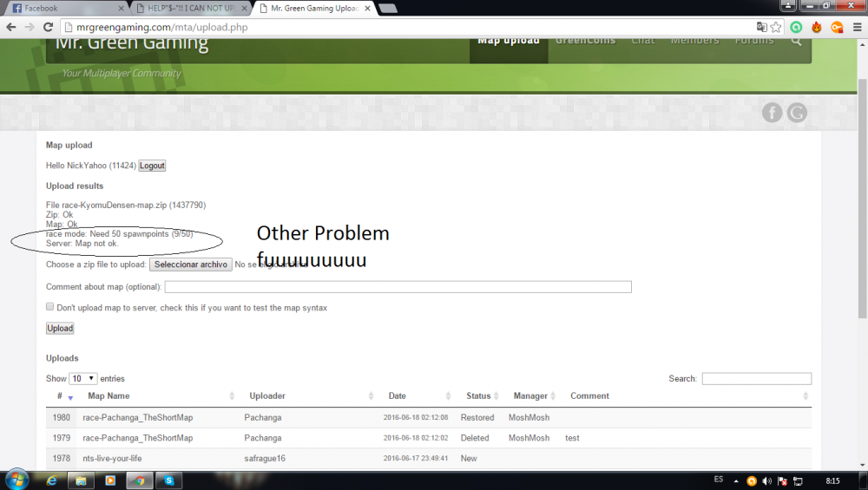
Task: Click the Logout button
Action: pyautogui.click(x=152, y=166)
